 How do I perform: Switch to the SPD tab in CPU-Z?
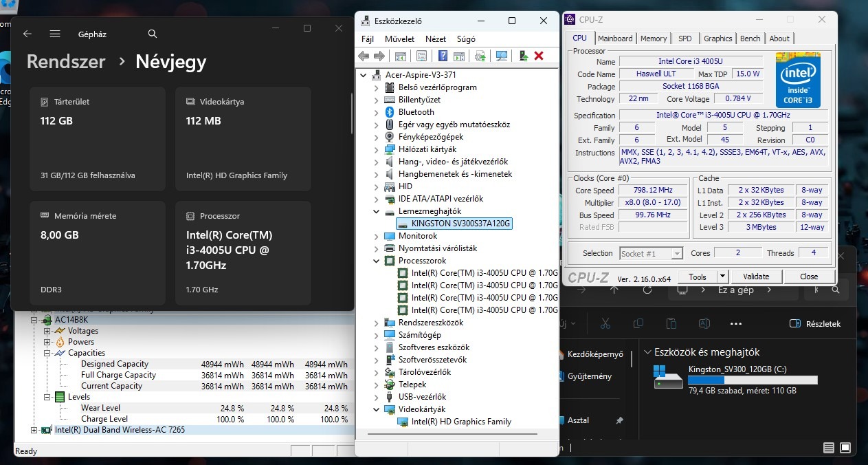685,39
